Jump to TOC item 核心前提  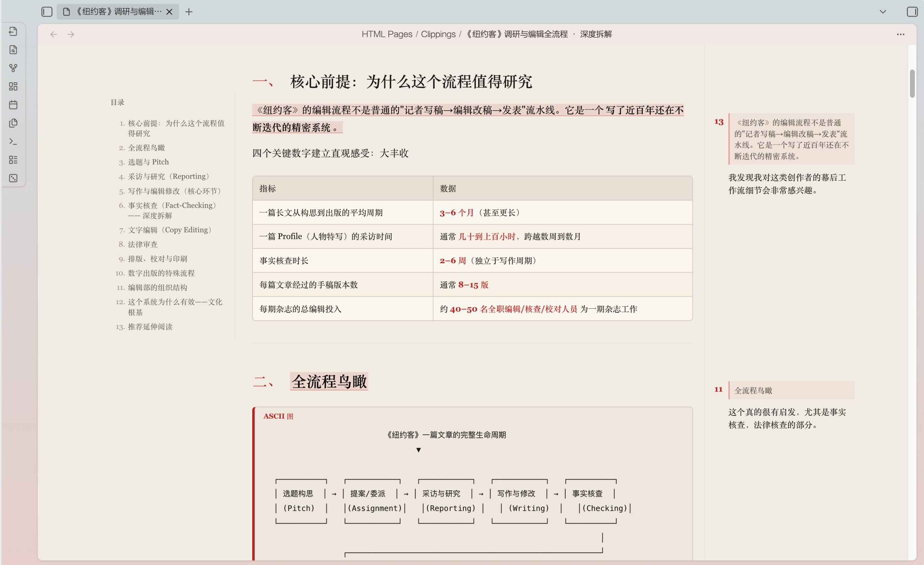tap(176, 128)
